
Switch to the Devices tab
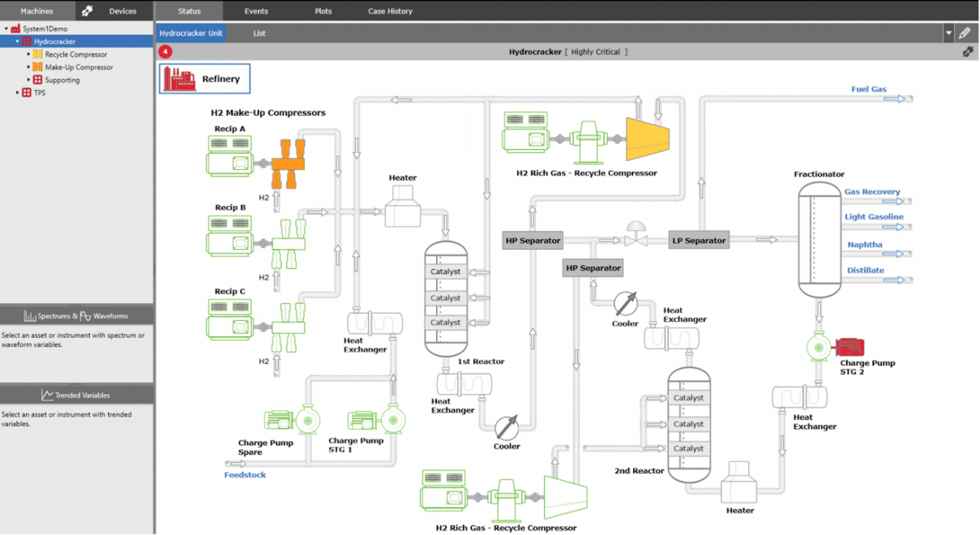click(122, 11)
